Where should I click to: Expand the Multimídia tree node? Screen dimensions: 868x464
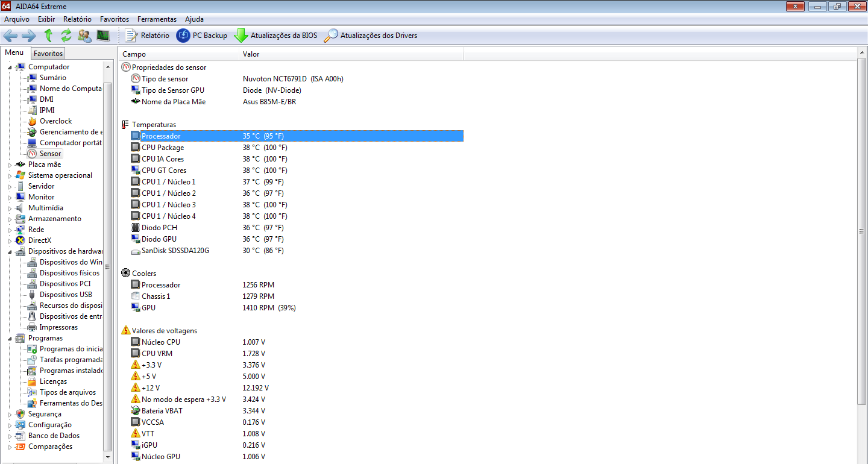tap(10, 208)
